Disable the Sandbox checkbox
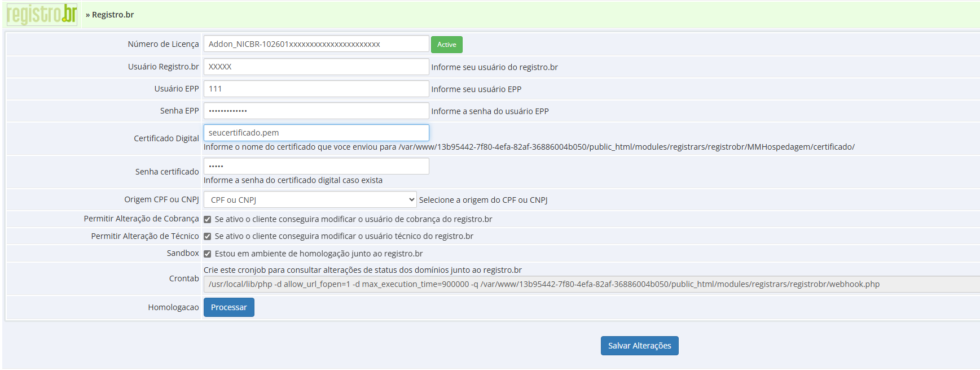980x370 pixels. (x=207, y=254)
